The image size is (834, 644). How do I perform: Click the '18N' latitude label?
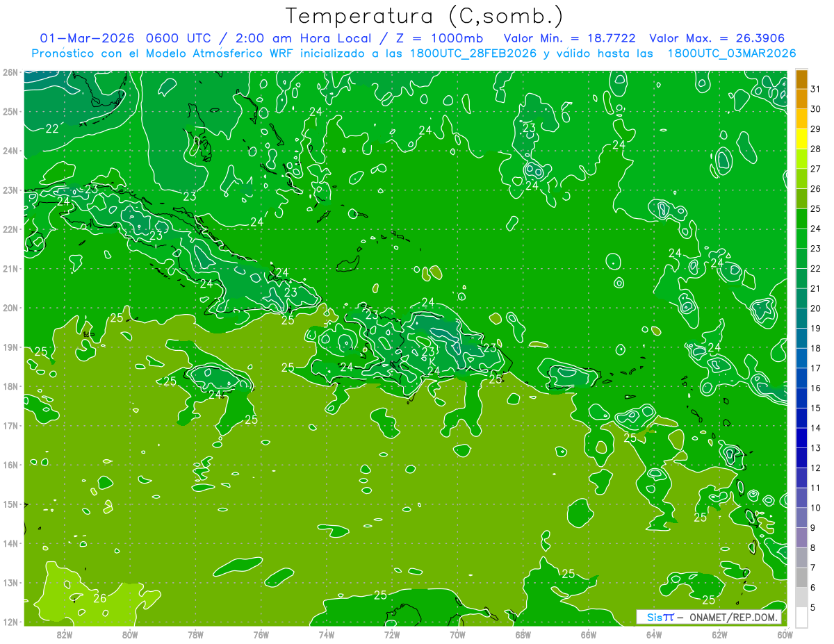(10, 386)
